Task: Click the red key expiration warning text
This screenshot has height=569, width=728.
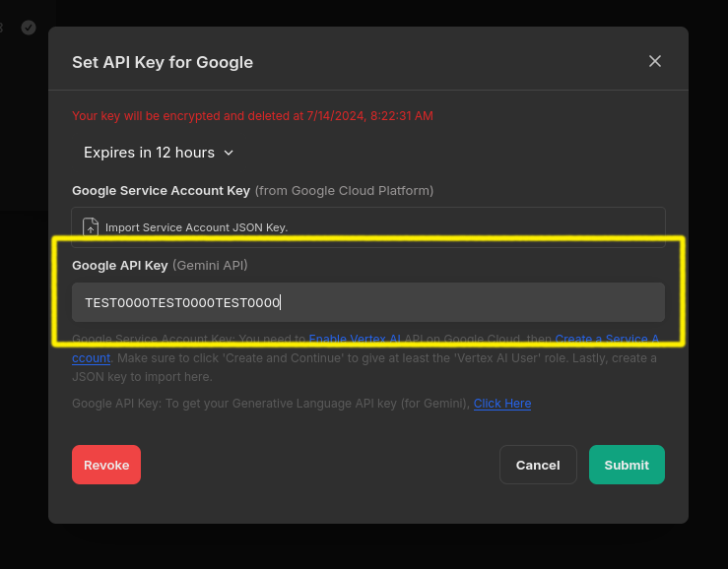Action: 252,116
